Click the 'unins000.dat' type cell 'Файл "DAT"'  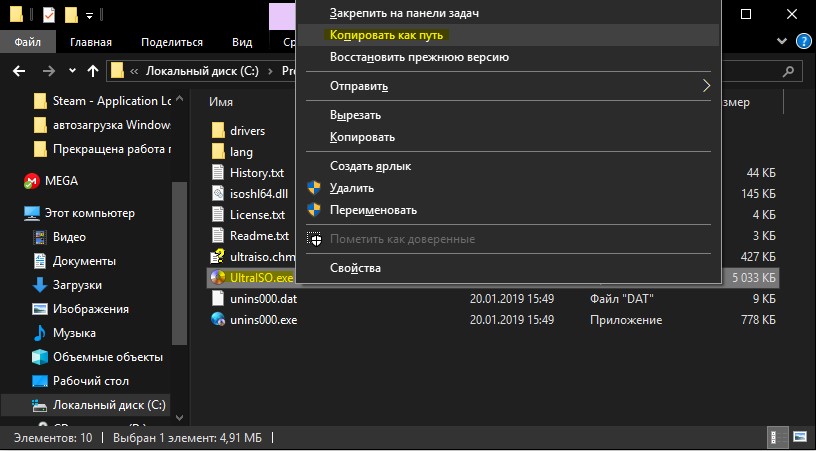[621, 299]
